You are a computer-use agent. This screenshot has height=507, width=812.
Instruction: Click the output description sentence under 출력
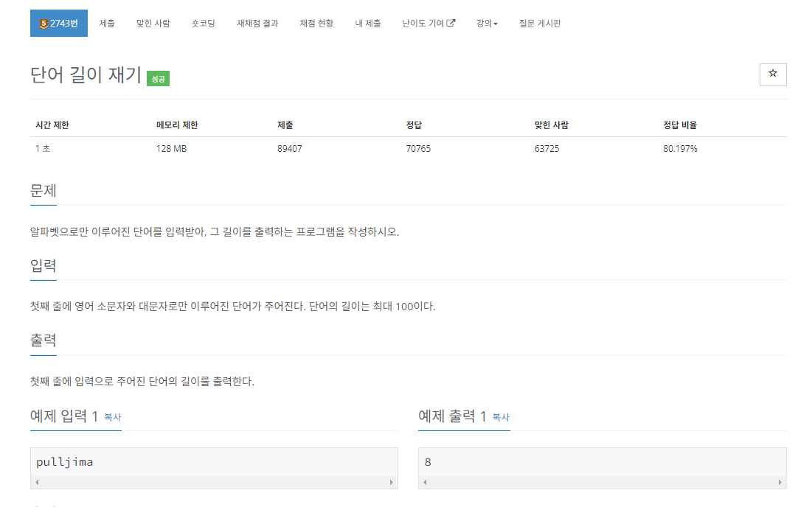[142, 381]
